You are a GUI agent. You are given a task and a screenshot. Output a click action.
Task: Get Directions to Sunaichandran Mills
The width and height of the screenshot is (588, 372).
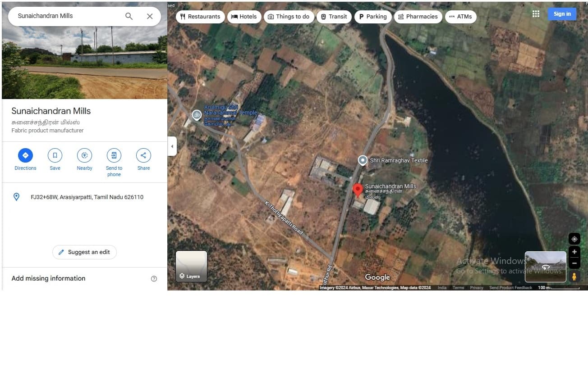[x=25, y=155]
